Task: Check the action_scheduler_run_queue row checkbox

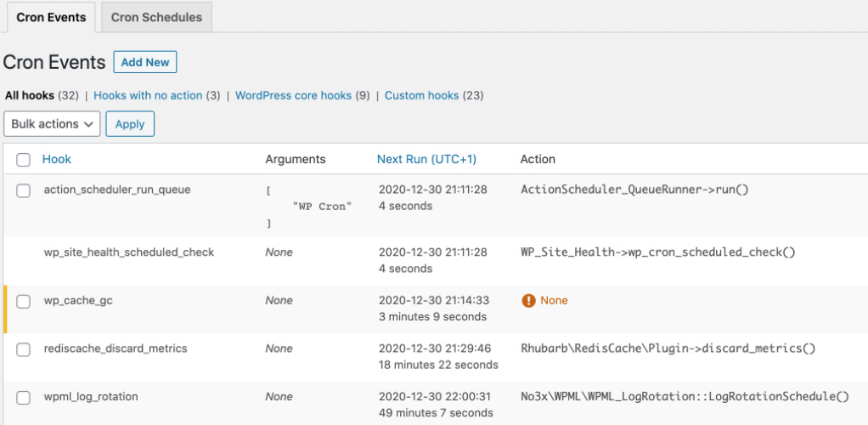Action: point(23,191)
